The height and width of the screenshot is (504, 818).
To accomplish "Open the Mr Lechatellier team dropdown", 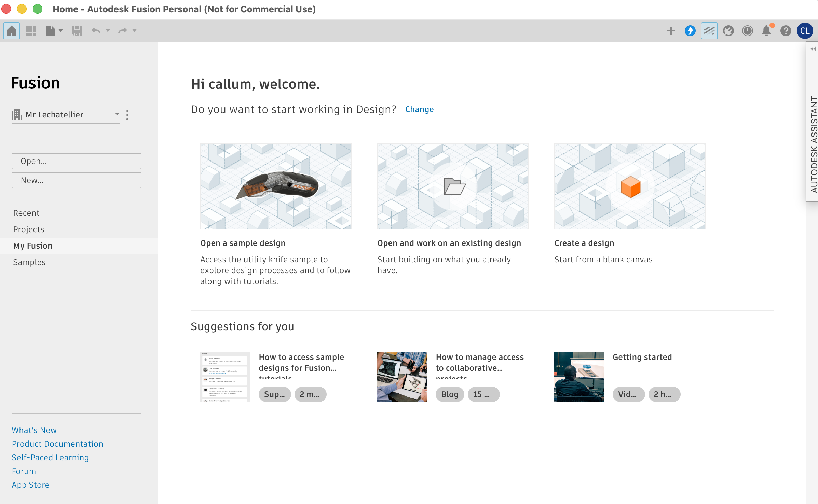I will pos(66,115).
